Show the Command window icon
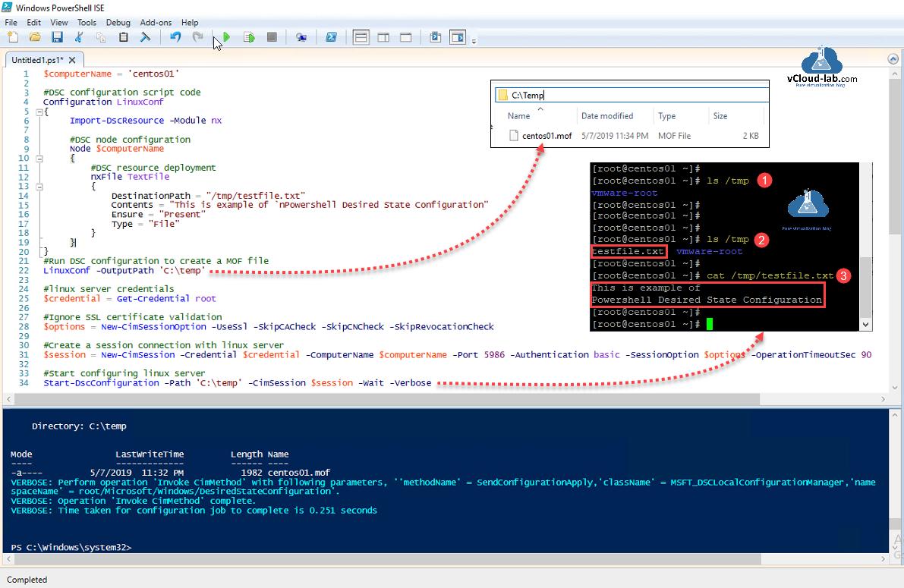 tap(435, 37)
